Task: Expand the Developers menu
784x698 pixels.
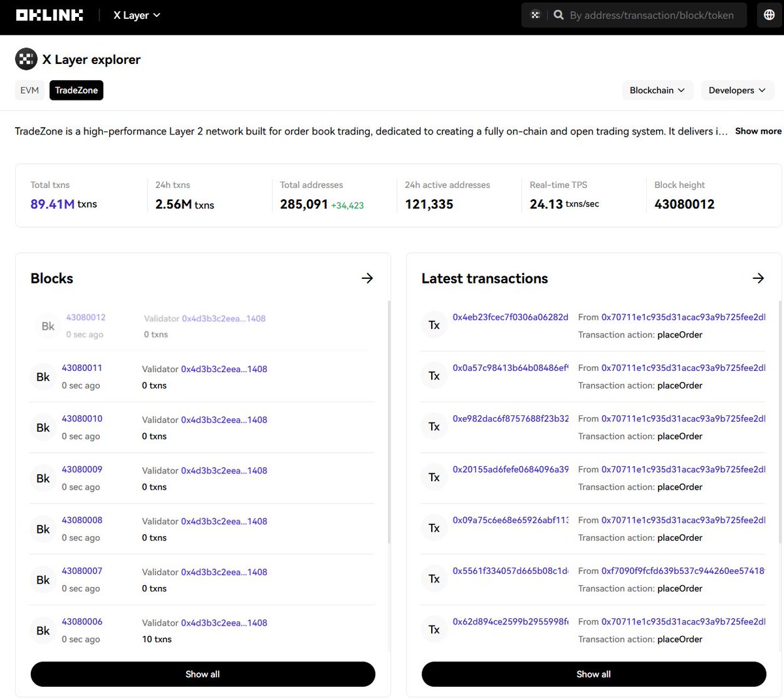Action: [737, 90]
